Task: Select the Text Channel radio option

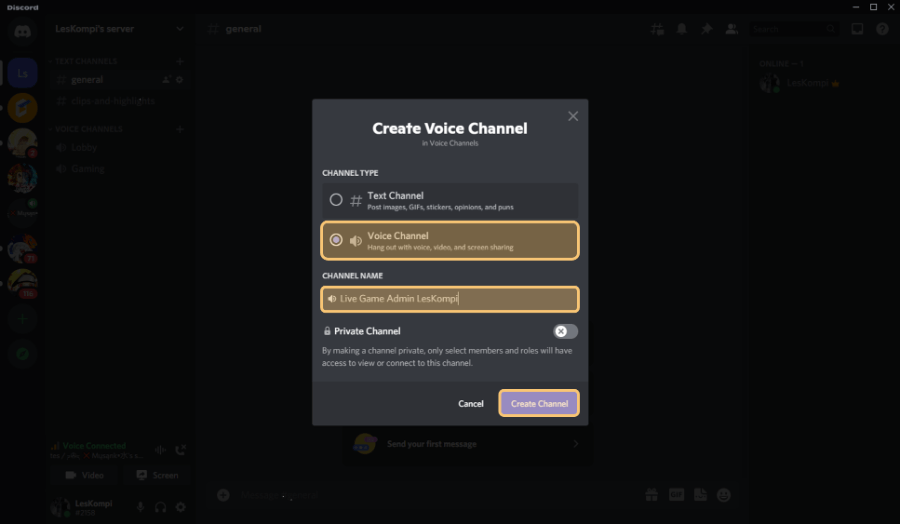Action: point(449,200)
